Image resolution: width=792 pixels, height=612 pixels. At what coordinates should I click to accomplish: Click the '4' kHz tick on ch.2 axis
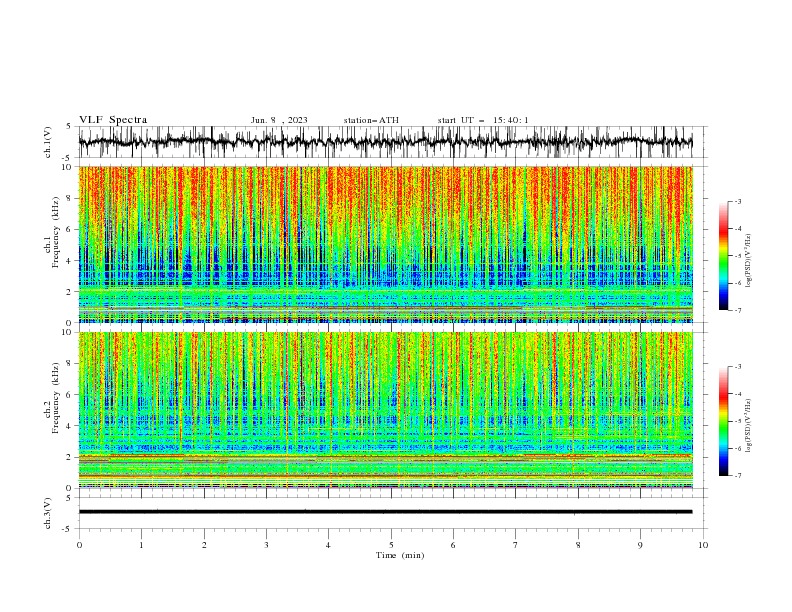pos(70,426)
